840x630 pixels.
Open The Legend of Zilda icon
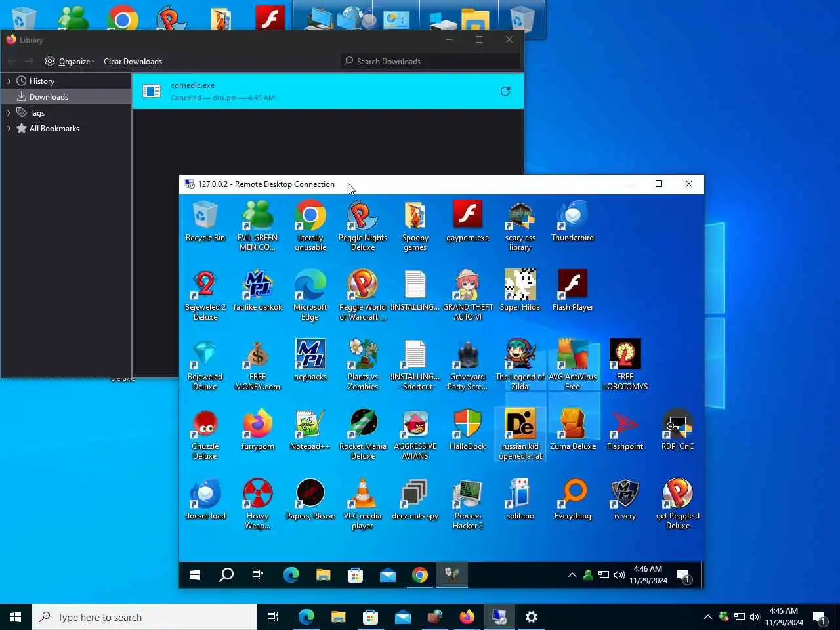(520, 365)
